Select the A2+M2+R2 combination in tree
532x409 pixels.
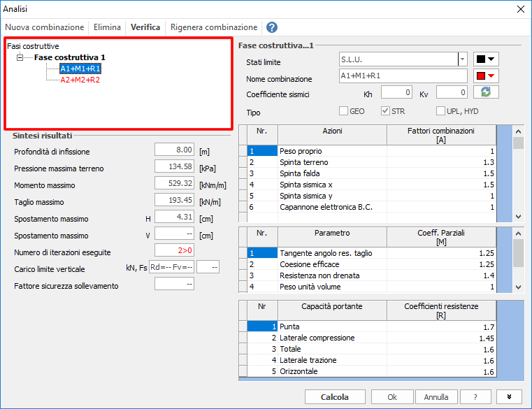[80, 80]
